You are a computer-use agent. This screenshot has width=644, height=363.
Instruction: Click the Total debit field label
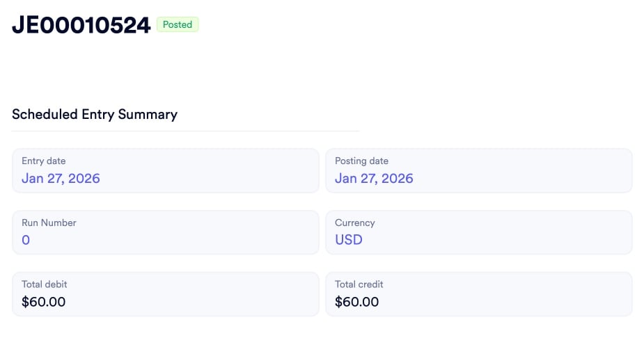[x=45, y=284]
